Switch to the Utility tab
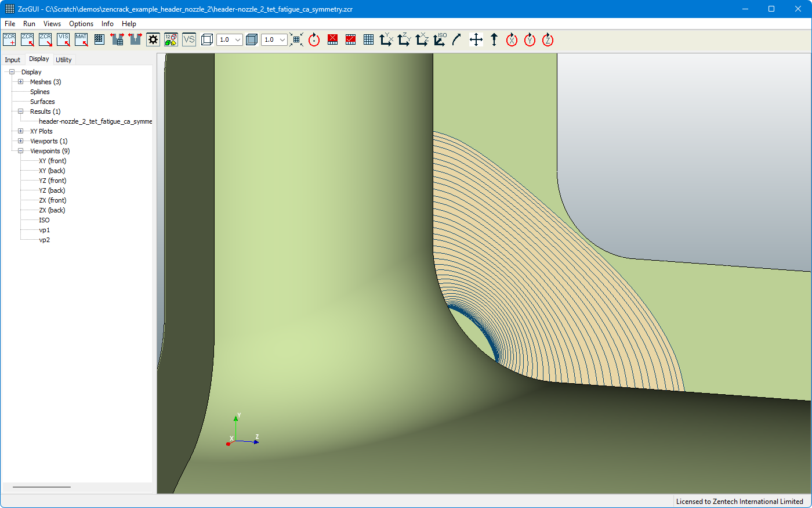This screenshot has height=508, width=812. pos(64,60)
